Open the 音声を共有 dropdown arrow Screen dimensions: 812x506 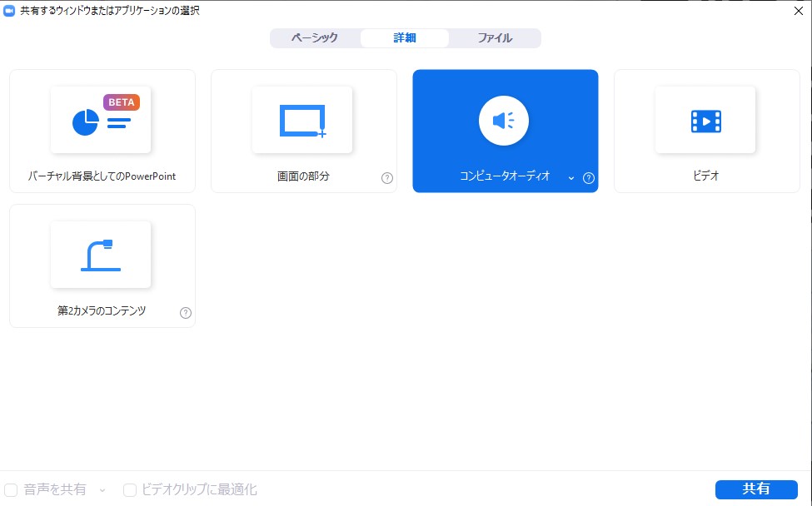(102, 490)
